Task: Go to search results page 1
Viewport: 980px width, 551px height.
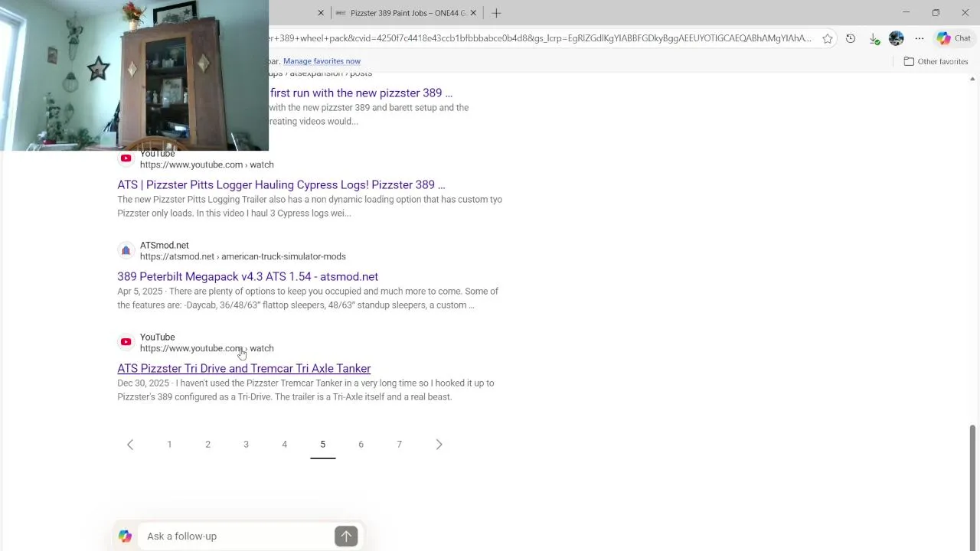Action: point(169,445)
